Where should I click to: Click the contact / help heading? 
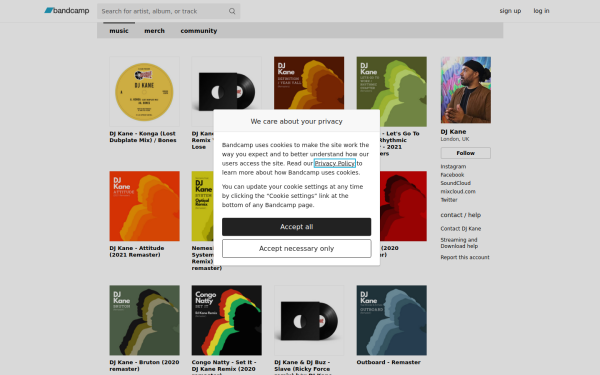pyautogui.click(x=461, y=215)
